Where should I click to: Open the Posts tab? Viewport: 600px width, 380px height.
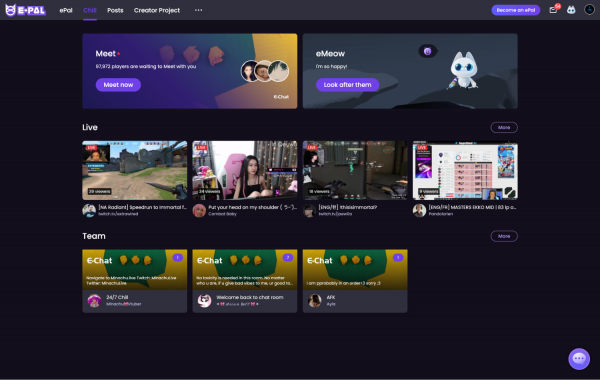(115, 10)
